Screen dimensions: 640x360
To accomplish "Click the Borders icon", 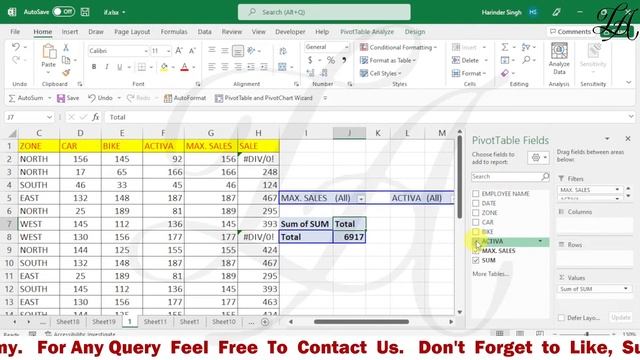I will 142,67.
